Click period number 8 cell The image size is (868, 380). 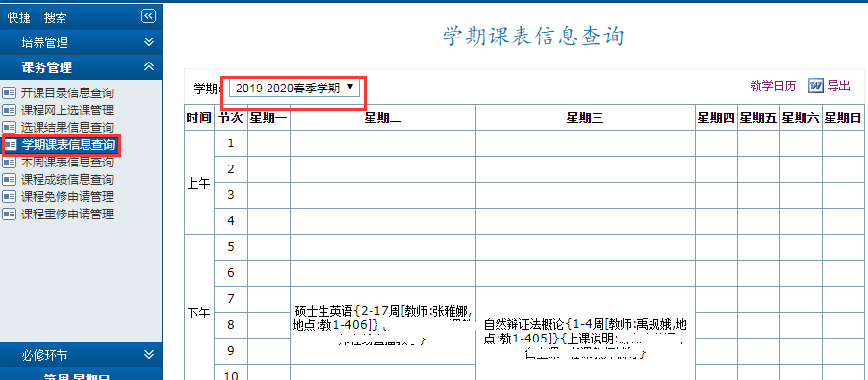tap(231, 325)
